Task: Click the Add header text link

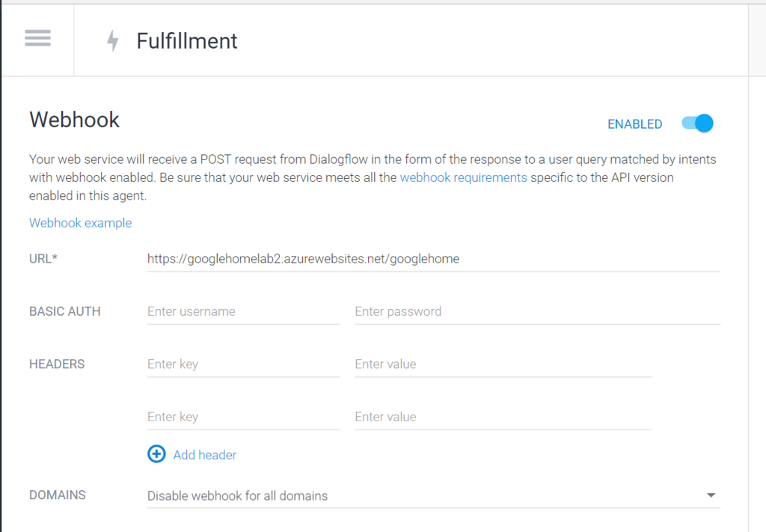Action: 205,455
